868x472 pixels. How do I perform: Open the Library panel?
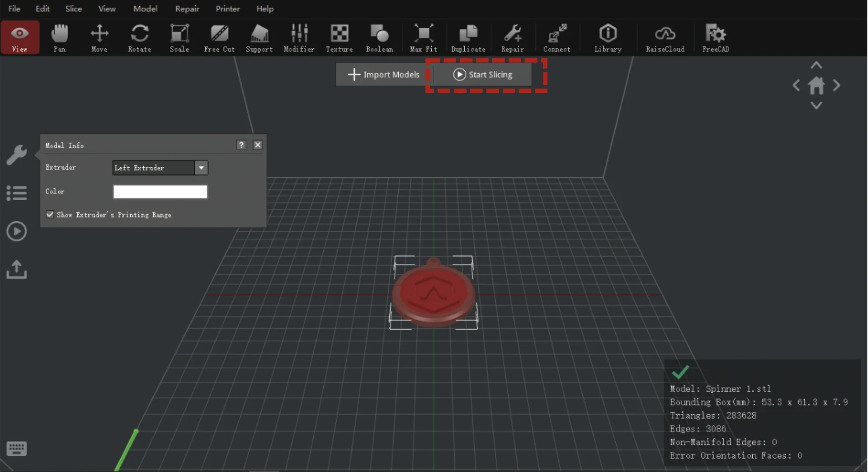[608, 38]
